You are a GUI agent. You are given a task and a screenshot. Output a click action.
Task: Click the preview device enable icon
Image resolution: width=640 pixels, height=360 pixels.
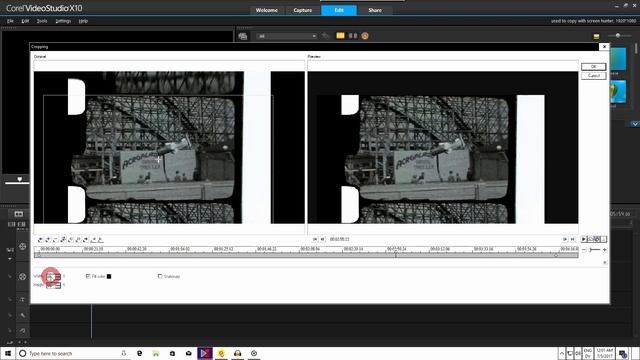(x=597, y=239)
